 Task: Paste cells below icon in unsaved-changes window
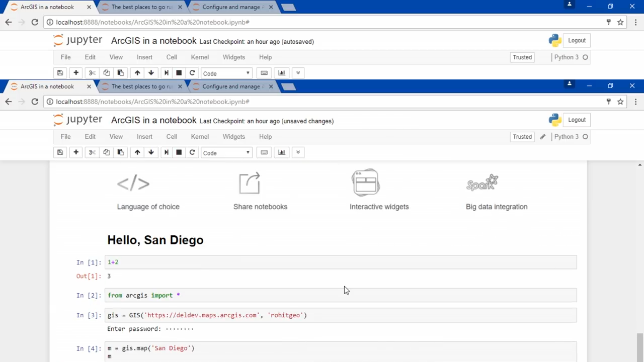[x=120, y=152]
